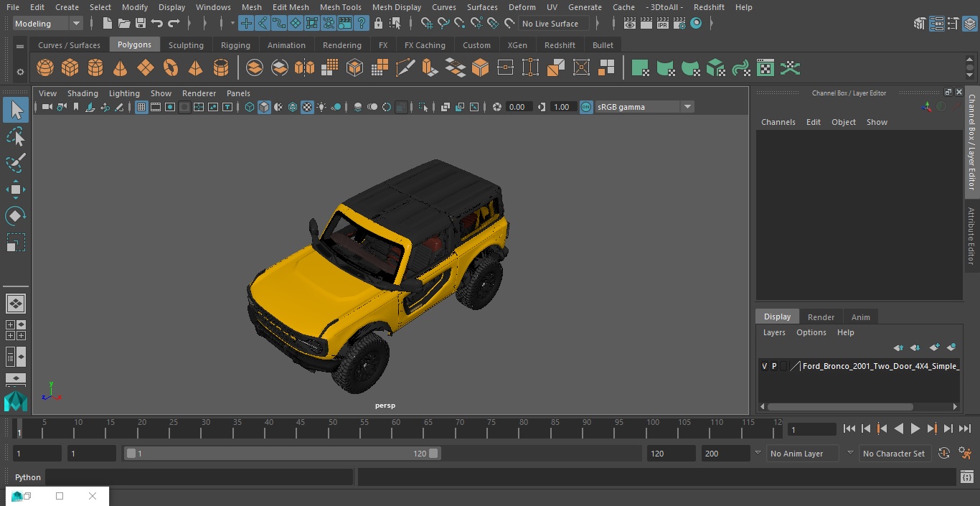Toggle layer playback P box
980x506 pixels.
pos(774,366)
